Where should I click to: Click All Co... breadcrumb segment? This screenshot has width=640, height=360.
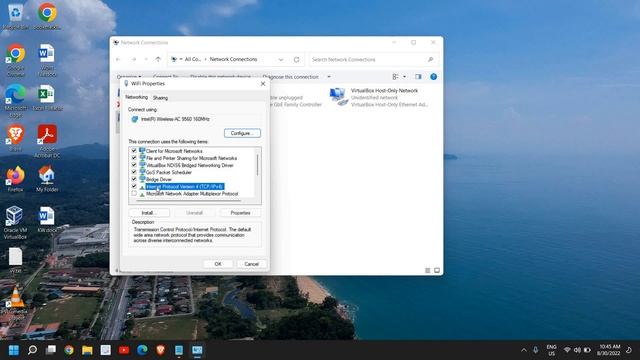pos(193,59)
